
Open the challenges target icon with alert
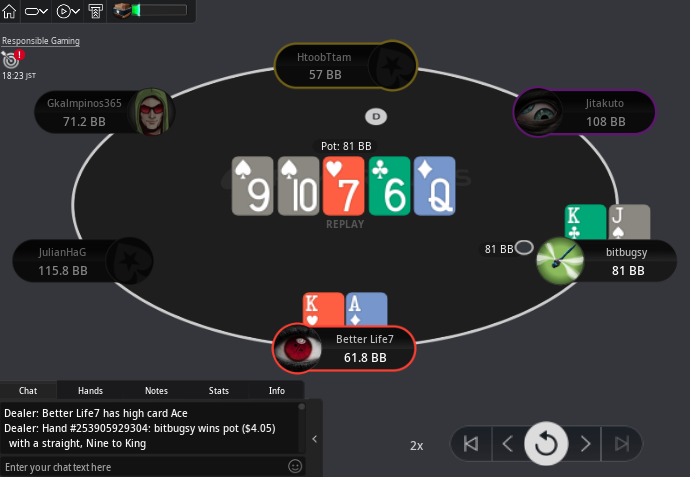pyautogui.click(x=11, y=59)
